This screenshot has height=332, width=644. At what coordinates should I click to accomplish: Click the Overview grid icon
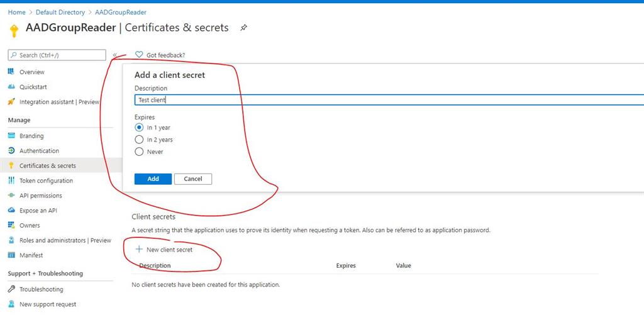coord(11,72)
